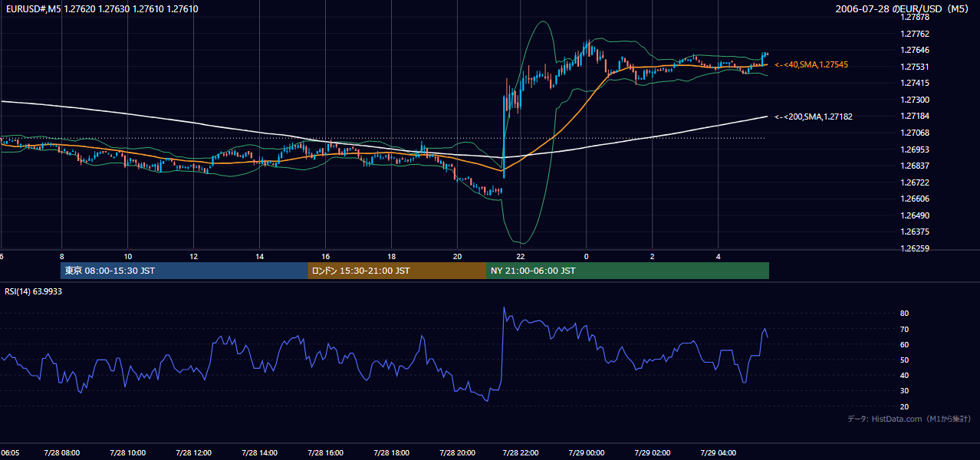The height and width of the screenshot is (460, 980).
Task: Click the 1.26259 price axis label
Action: point(914,249)
